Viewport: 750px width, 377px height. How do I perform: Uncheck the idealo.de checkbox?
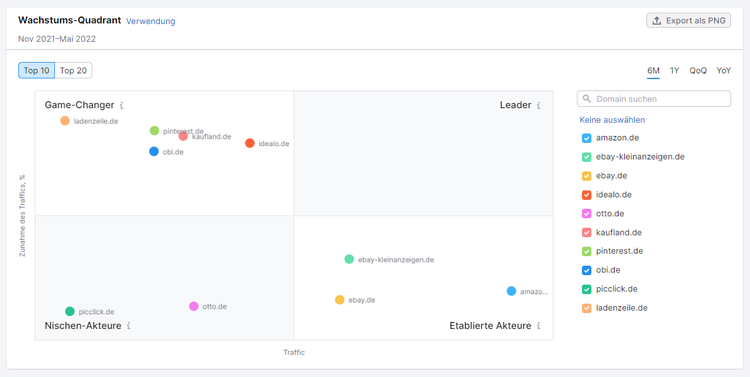587,195
